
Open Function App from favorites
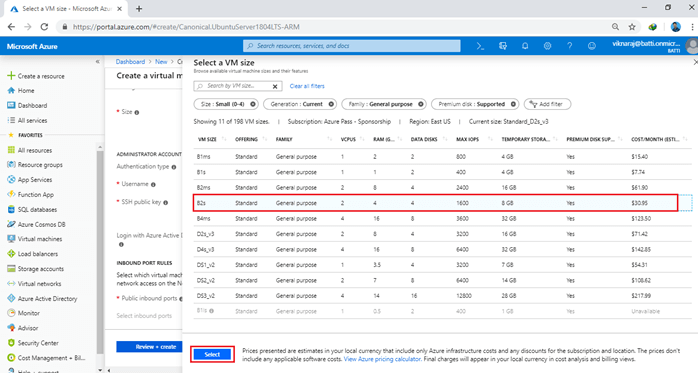pyautogui.click(x=30, y=195)
